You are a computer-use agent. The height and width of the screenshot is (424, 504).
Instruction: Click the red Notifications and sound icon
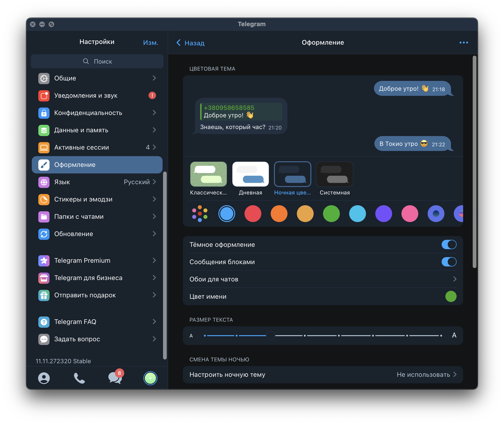tap(44, 96)
